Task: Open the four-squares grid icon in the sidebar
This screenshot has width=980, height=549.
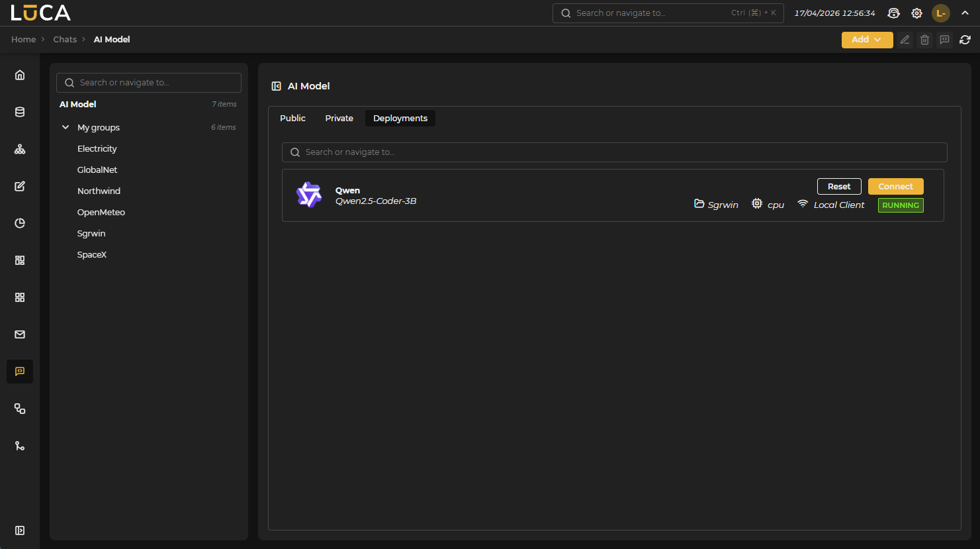Action: pyautogui.click(x=20, y=297)
